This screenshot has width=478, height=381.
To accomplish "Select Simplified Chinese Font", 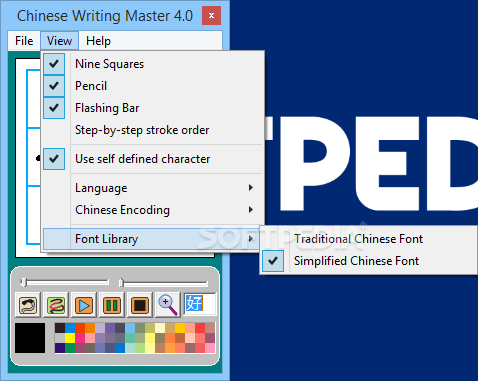I will pyautogui.click(x=369, y=261).
